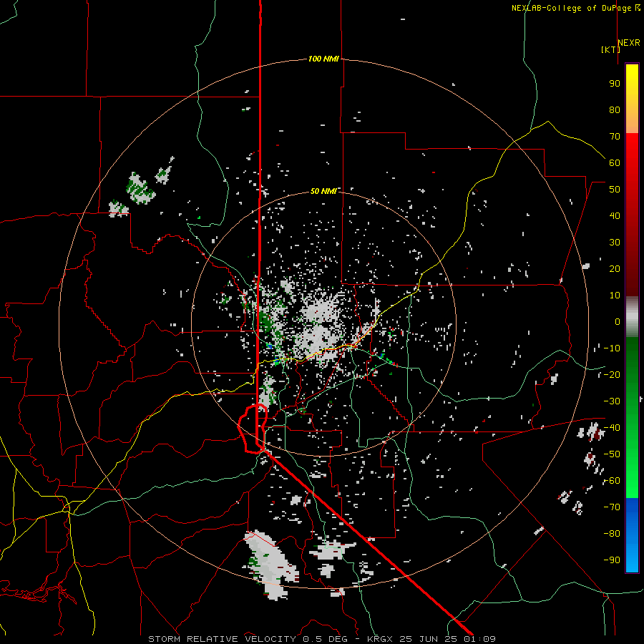Viewport: 644px width, 644px height.
Task: Click the 0 value on the velocity scale
Action: [618, 321]
